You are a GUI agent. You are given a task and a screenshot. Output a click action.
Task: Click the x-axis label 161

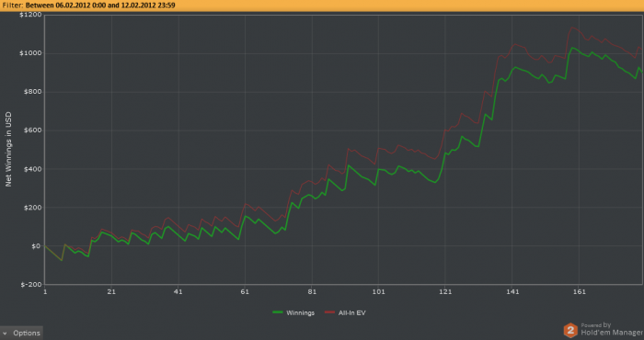click(x=579, y=292)
